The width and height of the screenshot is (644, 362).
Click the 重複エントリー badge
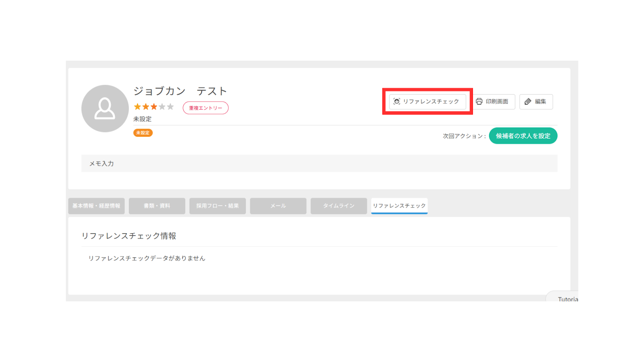(205, 108)
